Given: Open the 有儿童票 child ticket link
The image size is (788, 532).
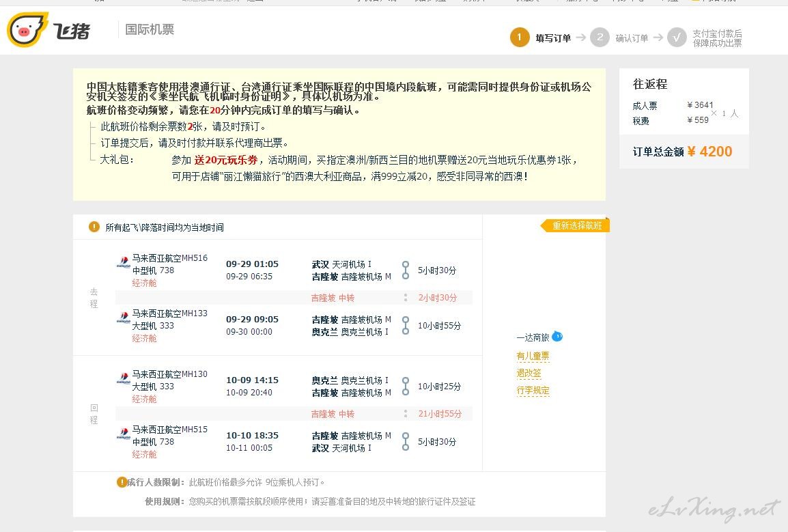Looking at the screenshot, I should [x=533, y=356].
